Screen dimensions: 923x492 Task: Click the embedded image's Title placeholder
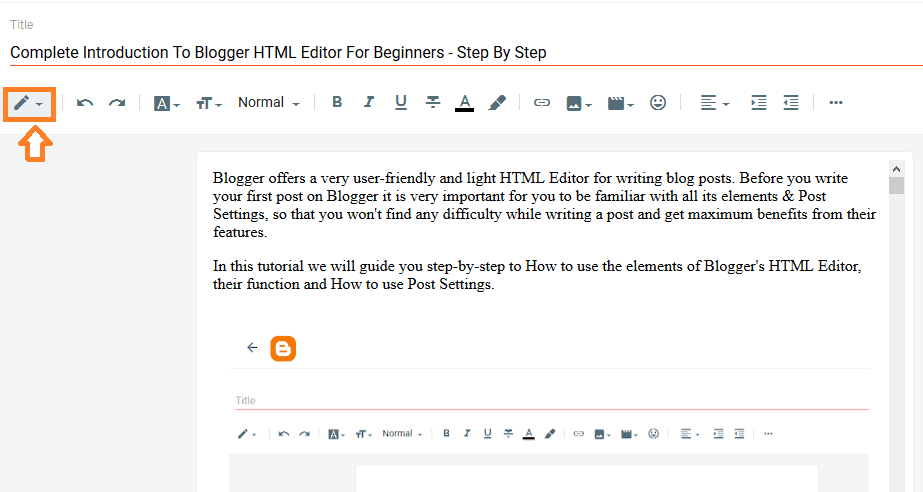click(245, 400)
